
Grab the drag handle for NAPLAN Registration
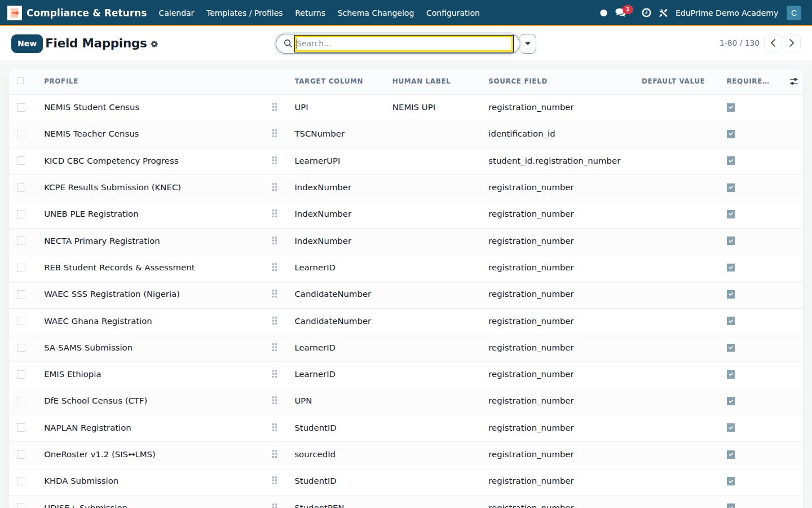tap(275, 427)
